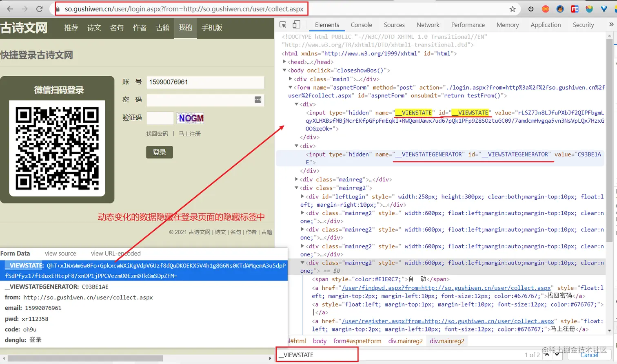Screen dimensions: 617x364
Task: Collapse the aspnetForm form node
Action: tap(291, 88)
